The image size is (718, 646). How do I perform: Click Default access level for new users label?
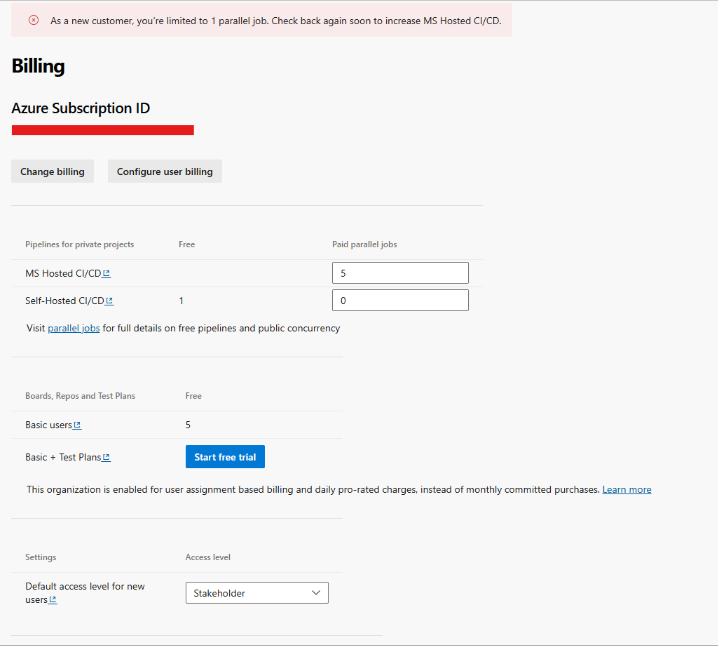[85, 593]
